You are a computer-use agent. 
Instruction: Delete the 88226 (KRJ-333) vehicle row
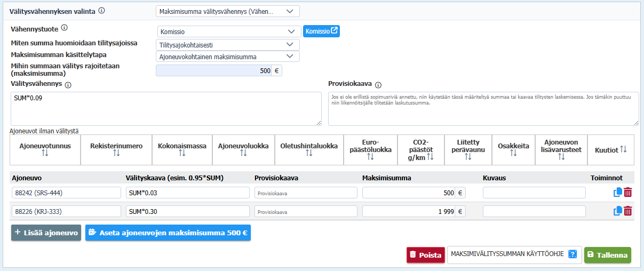[x=628, y=211]
